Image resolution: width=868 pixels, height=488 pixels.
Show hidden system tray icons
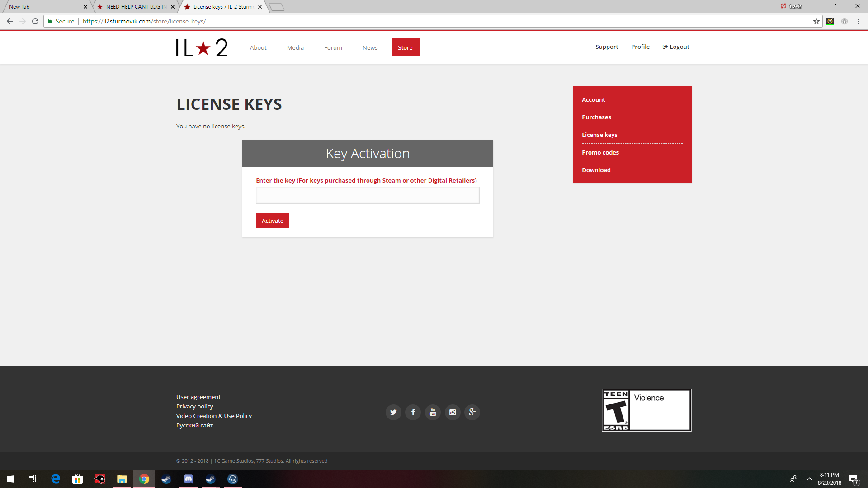pos(810,479)
